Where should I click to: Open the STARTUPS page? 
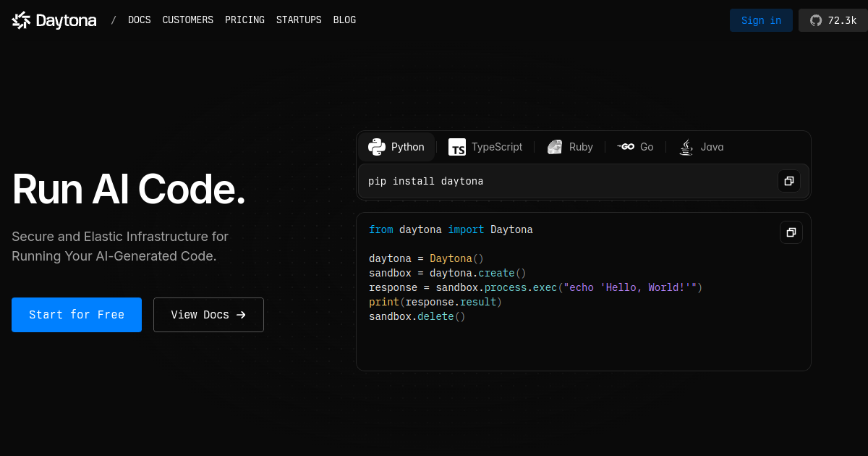(299, 20)
